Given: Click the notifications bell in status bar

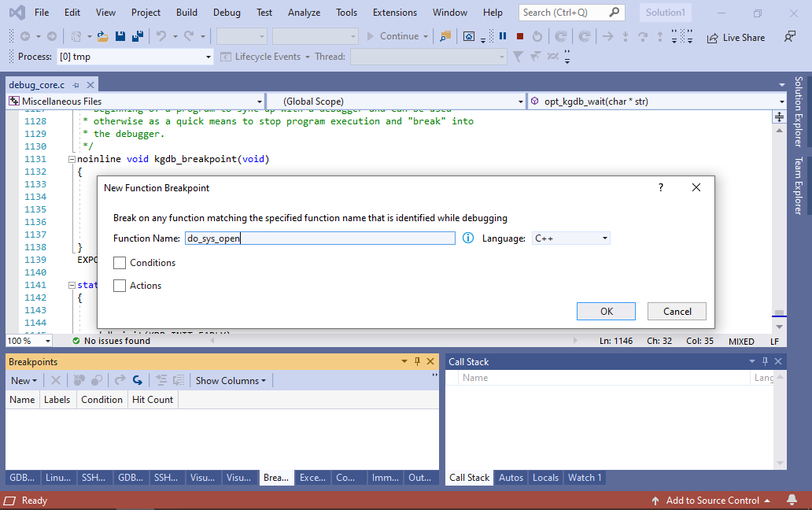Looking at the screenshot, I should pyautogui.click(x=792, y=500).
